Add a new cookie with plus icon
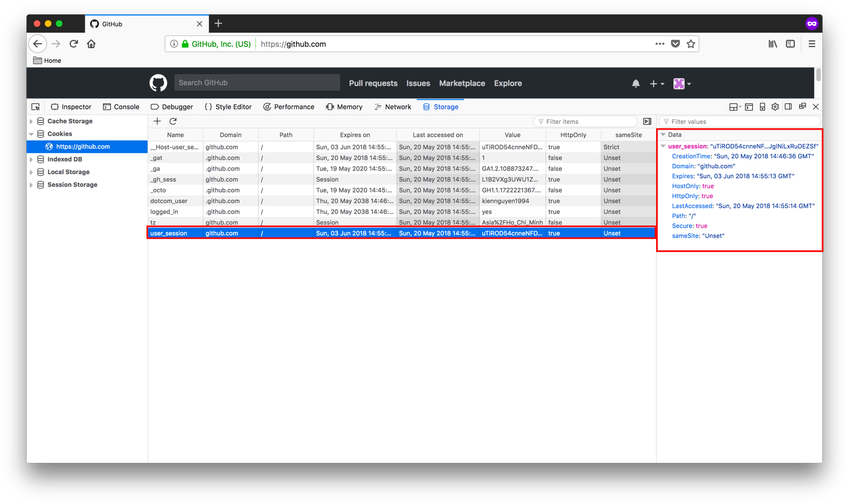The image size is (849, 504). click(x=157, y=121)
